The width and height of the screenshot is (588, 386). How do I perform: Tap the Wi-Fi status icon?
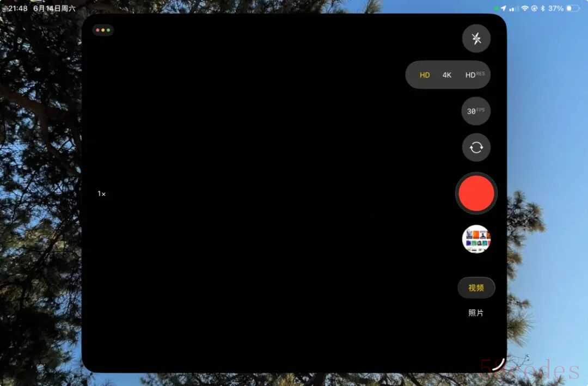[x=525, y=8]
